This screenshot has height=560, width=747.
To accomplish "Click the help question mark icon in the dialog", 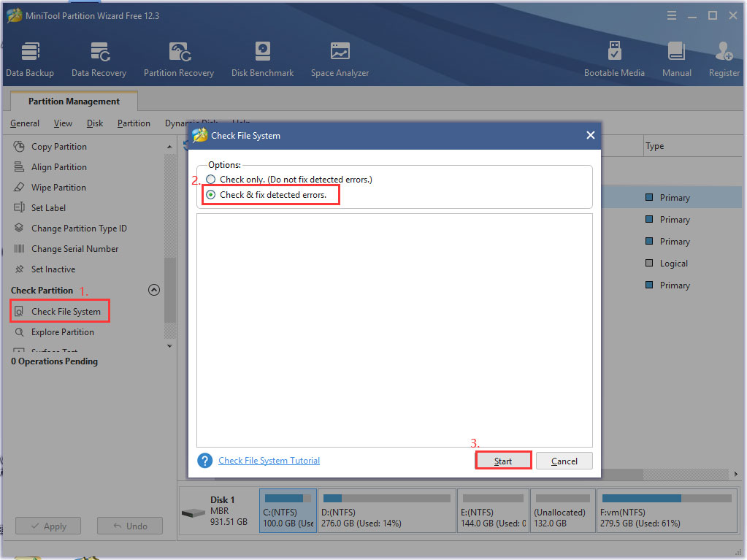I will tap(205, 461).
